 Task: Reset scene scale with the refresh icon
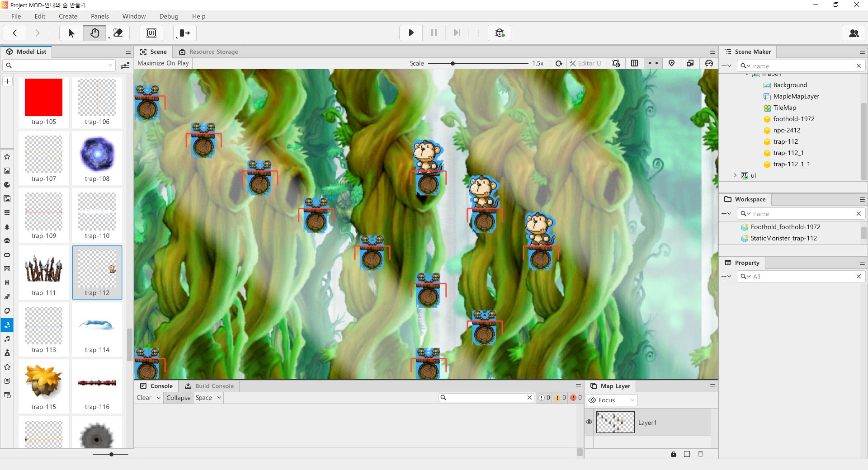pyautogui.click(x=559, y=63)
